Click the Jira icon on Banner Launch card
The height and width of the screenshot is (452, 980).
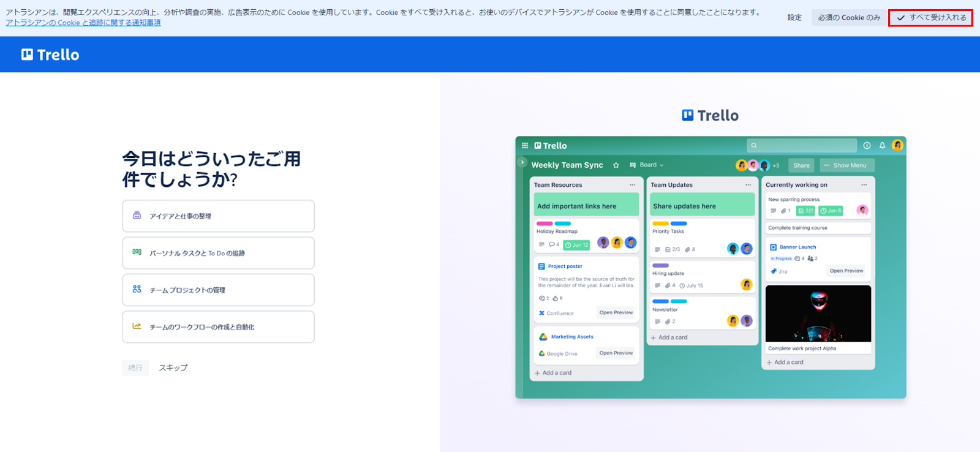[x=774, y=271]
